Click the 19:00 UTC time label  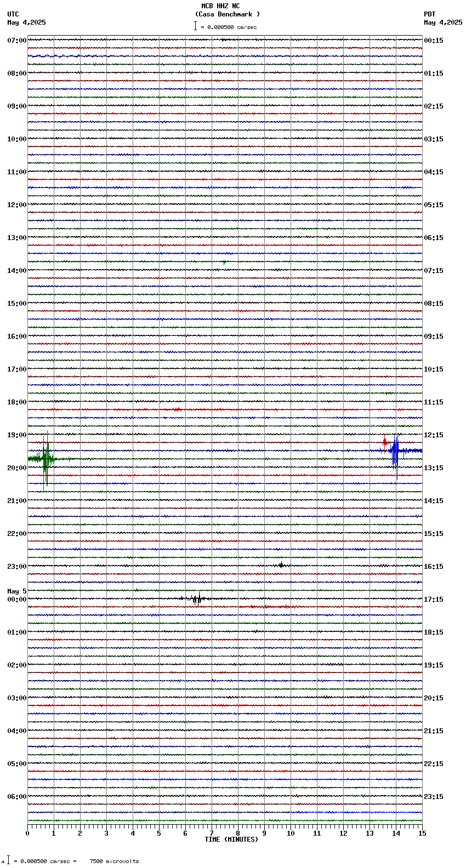tap(17, 435)
